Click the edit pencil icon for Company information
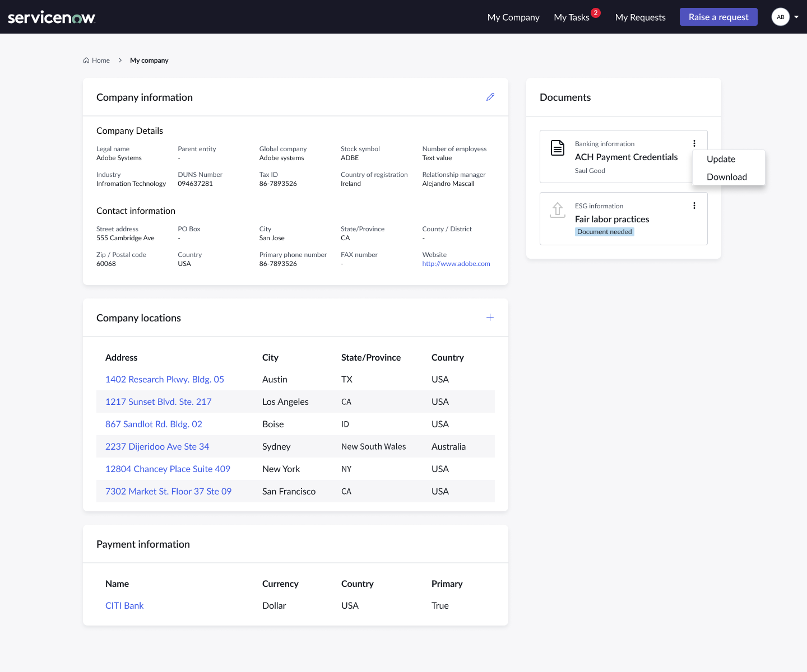 490,97
